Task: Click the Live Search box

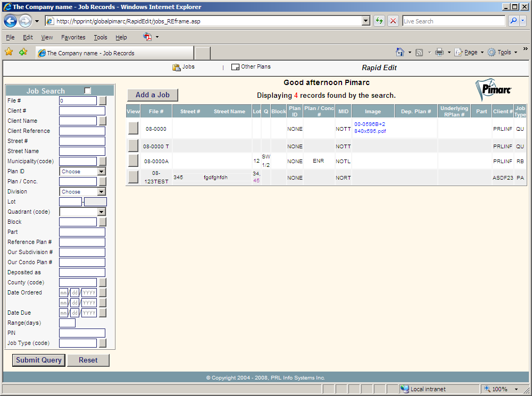Action: (454, 21)
